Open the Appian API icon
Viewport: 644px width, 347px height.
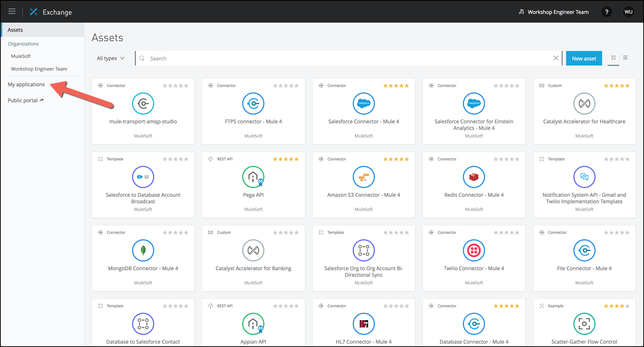(253, 324)
